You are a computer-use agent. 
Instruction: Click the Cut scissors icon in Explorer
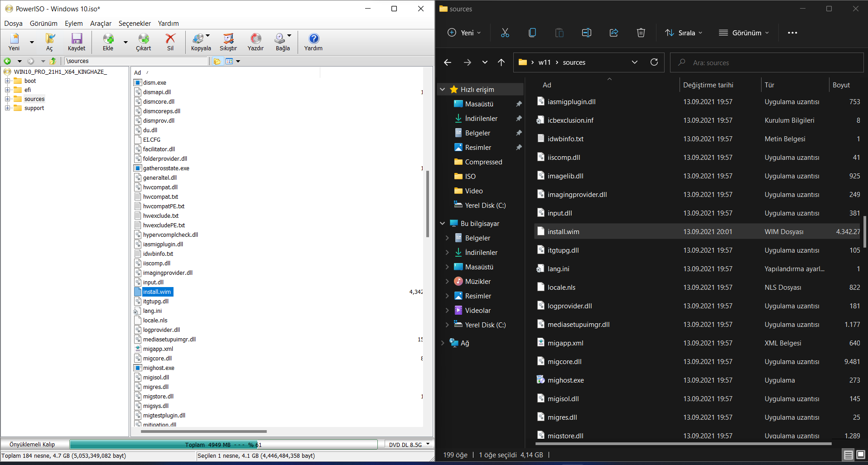tap(505, 33)
